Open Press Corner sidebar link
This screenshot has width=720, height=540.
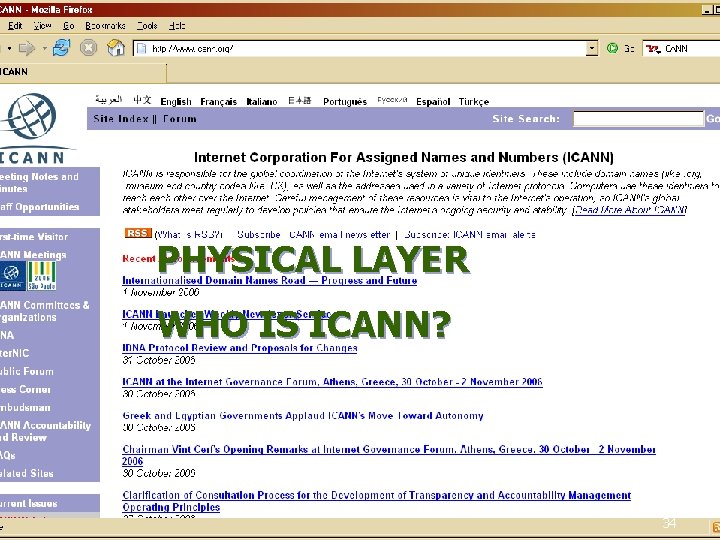click(x=25, y=389)
